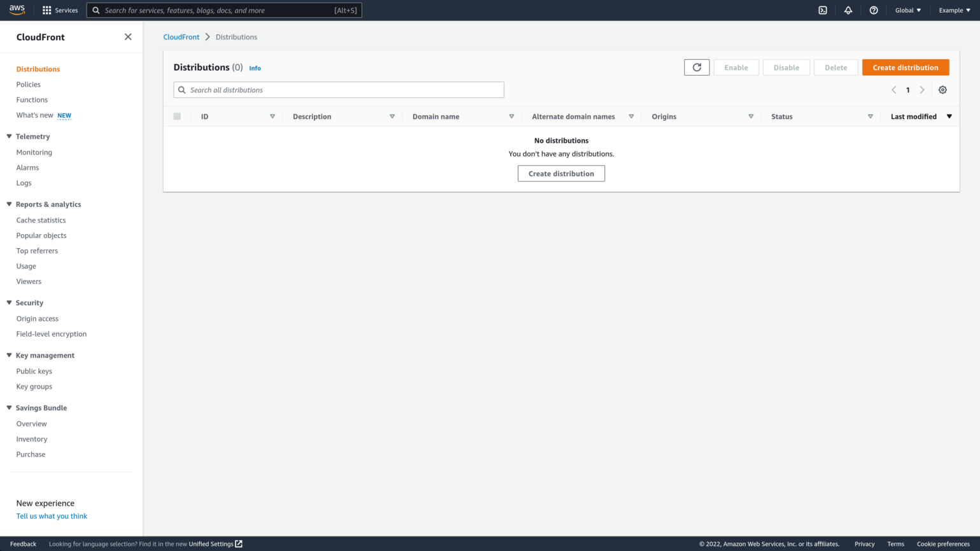Screen dimensions: 980x551
Task: Open the Example account dropdown
Action: pyautogui.click(x=955, y=10)
